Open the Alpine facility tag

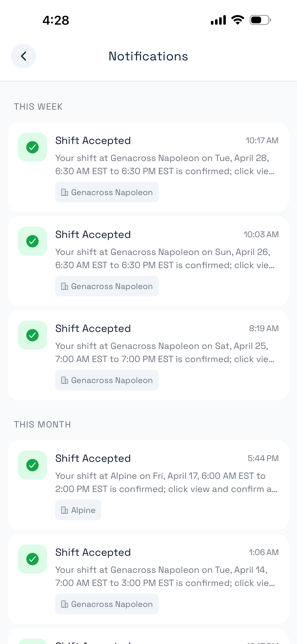tap(78, 510)
